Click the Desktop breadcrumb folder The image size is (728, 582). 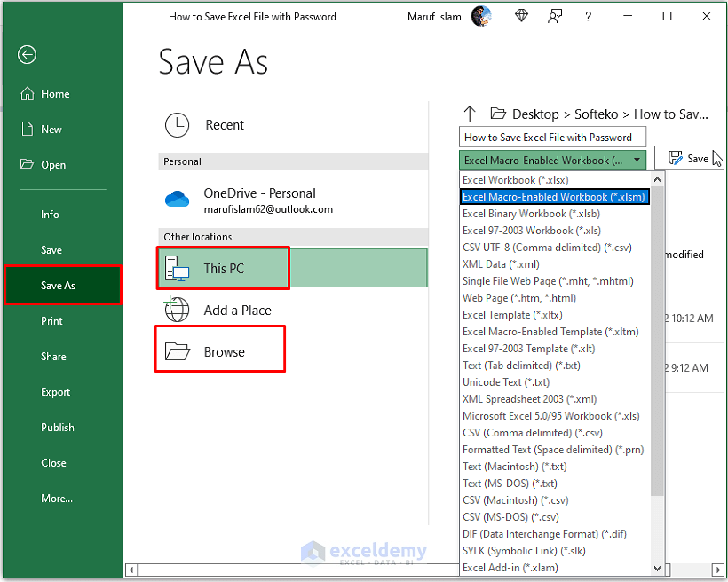[535, 114]
